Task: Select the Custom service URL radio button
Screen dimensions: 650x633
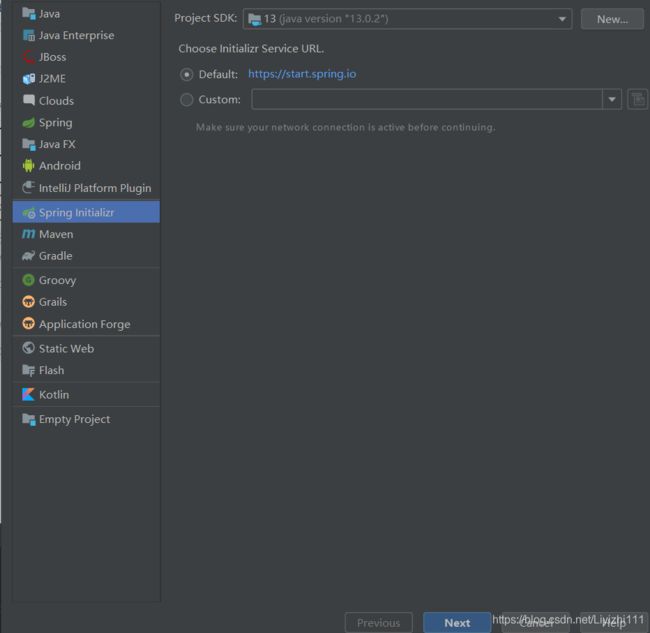Action: pyautogui.click(x=187, y=99)
